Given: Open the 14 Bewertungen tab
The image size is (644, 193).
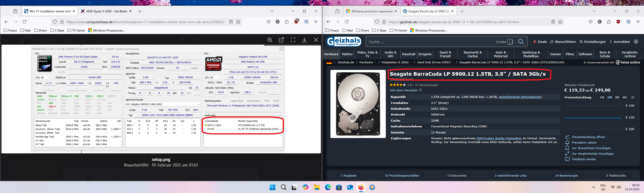Looking at the screenshot, I should pos(566,176).
